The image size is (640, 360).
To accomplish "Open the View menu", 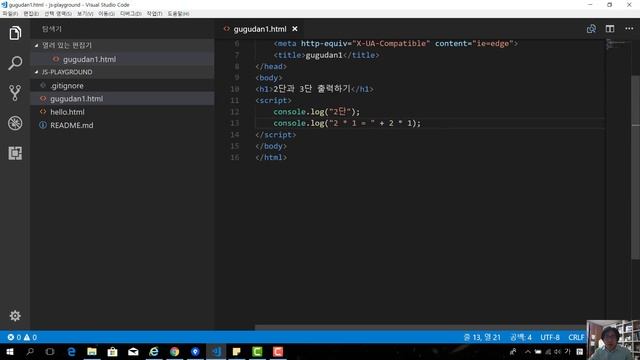I will click(x=85, y=13).
